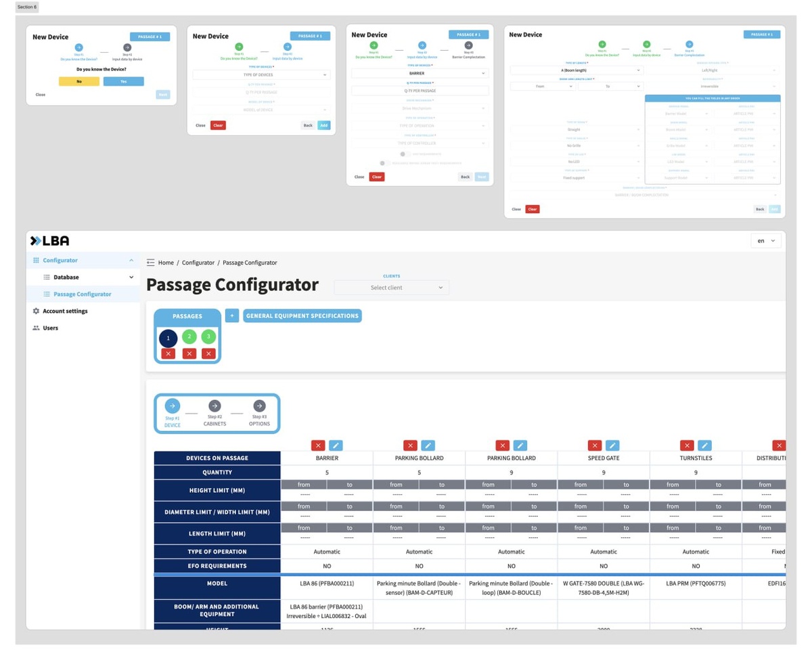
Task: Open the 'en' language dropdown
Action: (x=766, y=240)
